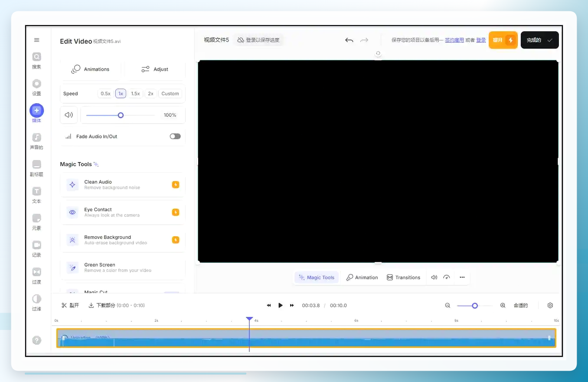Undo the last action

tap(349, 40)
